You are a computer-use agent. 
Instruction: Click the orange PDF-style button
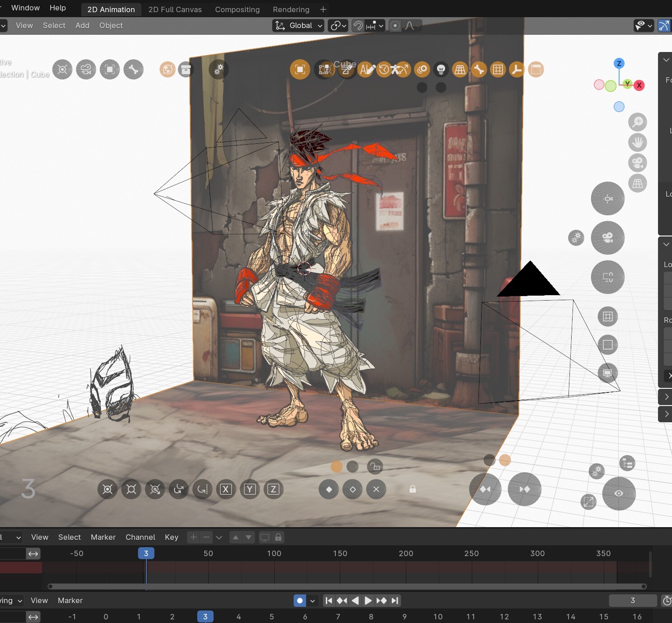(x=517, y=70)
